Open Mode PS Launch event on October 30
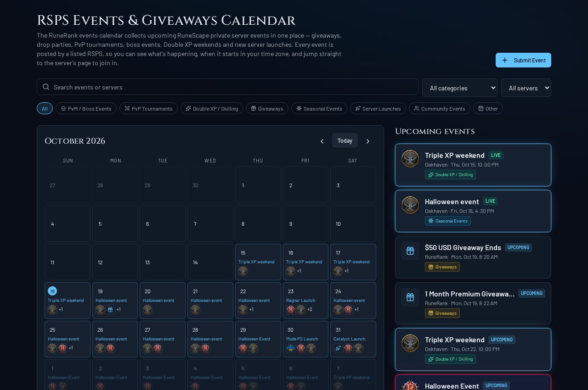The width and height of the screenshot is (588, 390). (x=302, y=339)
